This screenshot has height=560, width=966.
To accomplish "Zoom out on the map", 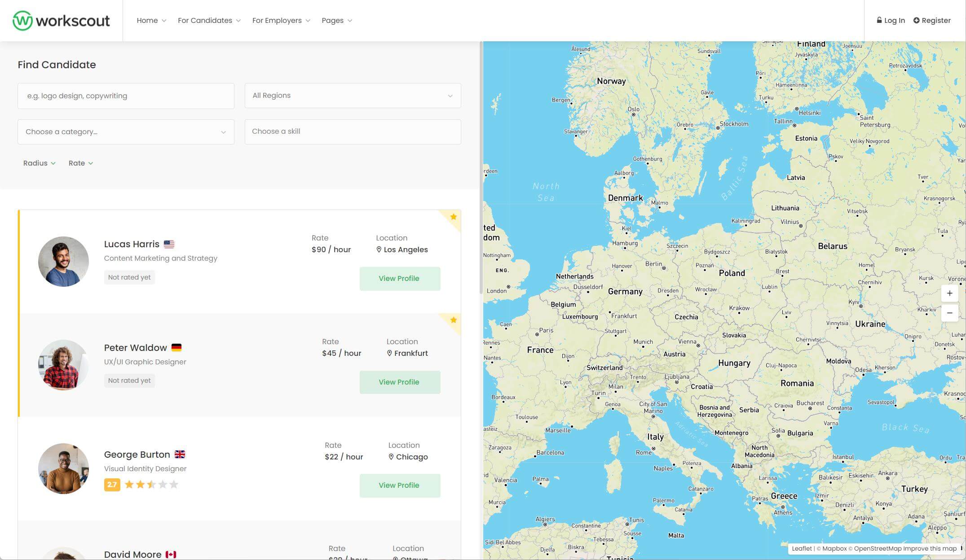I will coord(949,313).
